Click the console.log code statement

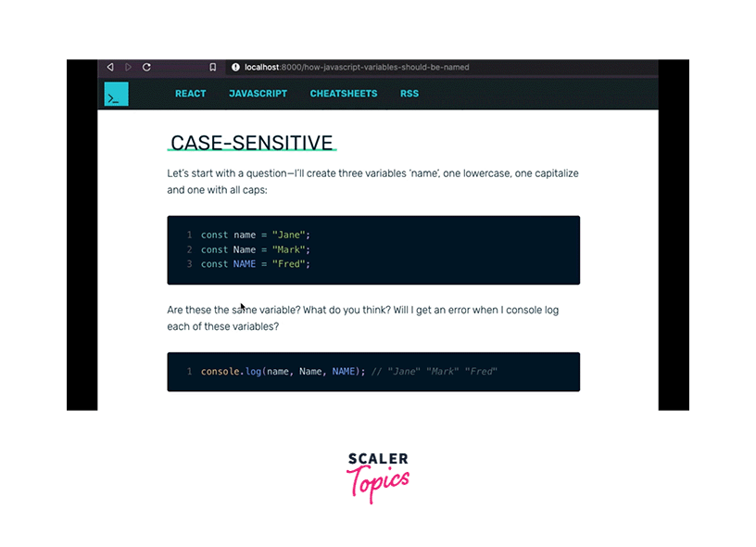(283, 372)
